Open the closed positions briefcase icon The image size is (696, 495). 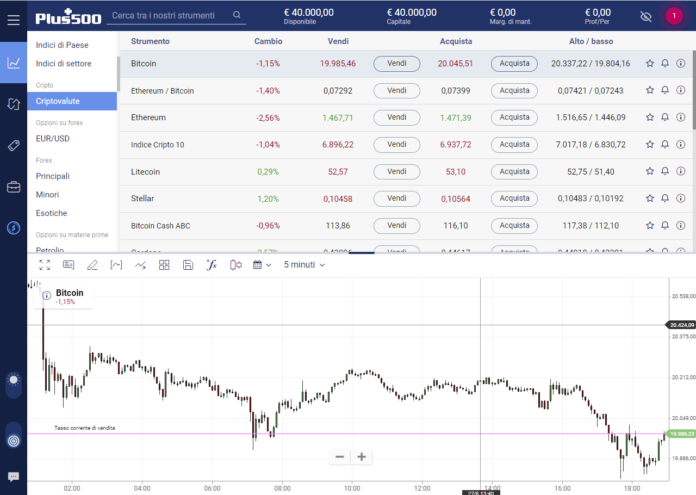[x=13, y=187]
